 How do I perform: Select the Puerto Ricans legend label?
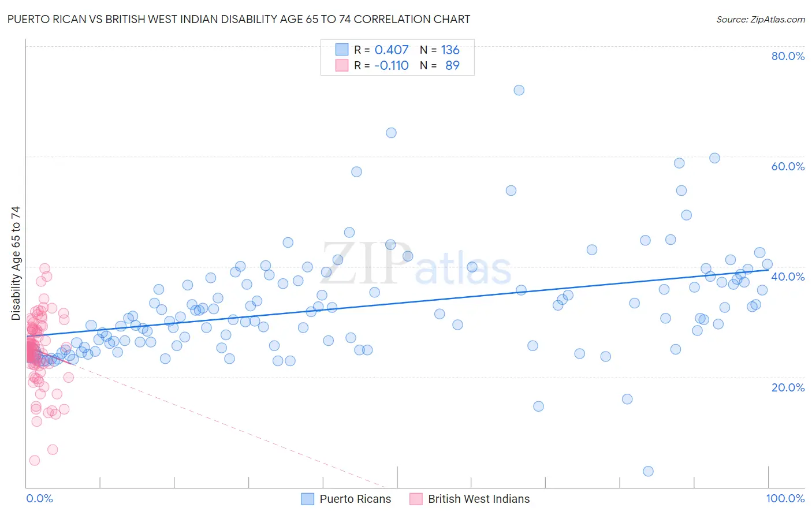[x=355, y=499]
